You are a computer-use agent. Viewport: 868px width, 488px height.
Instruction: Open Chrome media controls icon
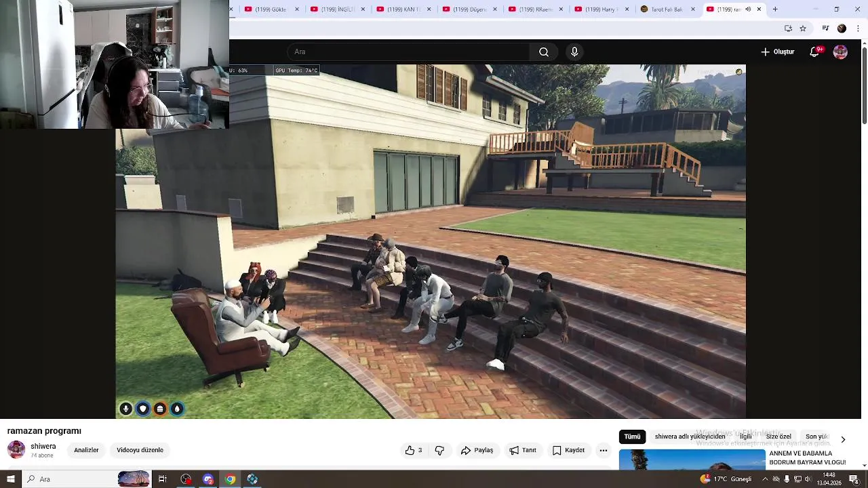[825, 28]
